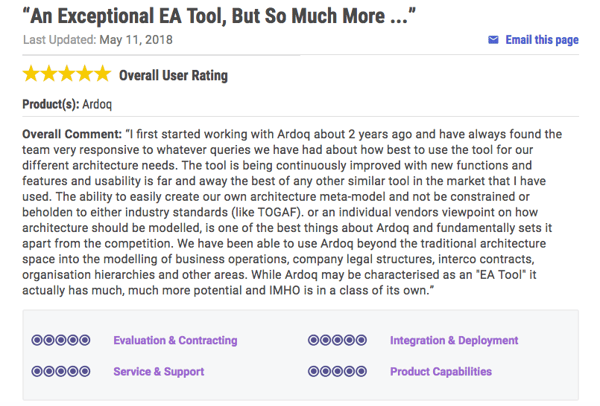The width and height of the screenshot is (600, 406).
Task: Click the first gold star in Overall User Rating
Action: pos(31,73)
